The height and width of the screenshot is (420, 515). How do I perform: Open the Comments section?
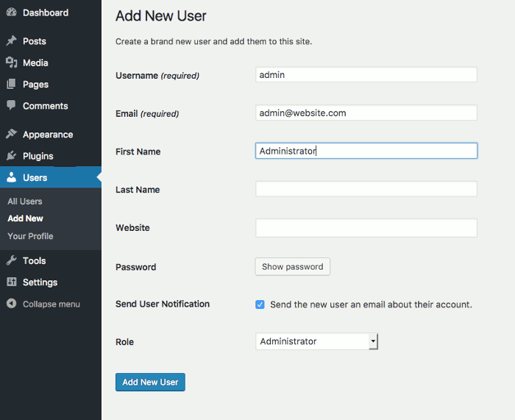(46, 106)
